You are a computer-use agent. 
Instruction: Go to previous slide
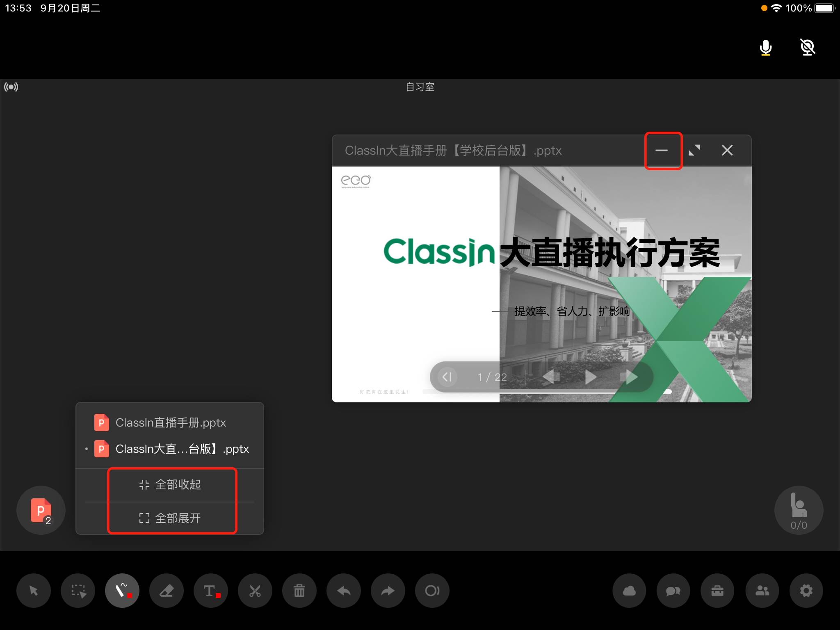[x=550, y=377]
